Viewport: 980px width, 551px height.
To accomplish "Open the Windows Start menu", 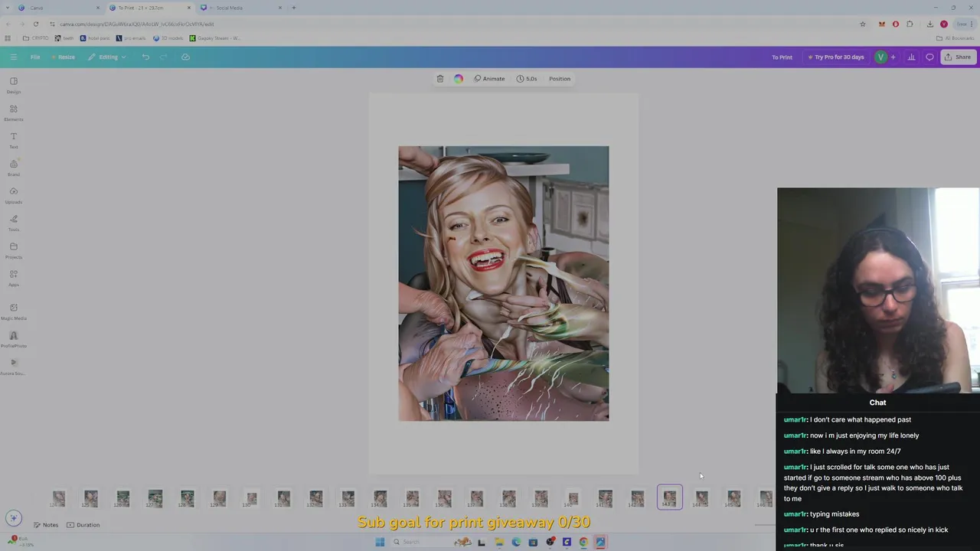I will [x=380, y=542].
